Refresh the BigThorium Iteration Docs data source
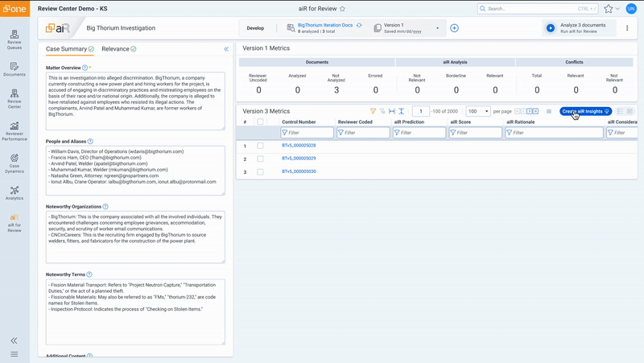 coord(359,25)
